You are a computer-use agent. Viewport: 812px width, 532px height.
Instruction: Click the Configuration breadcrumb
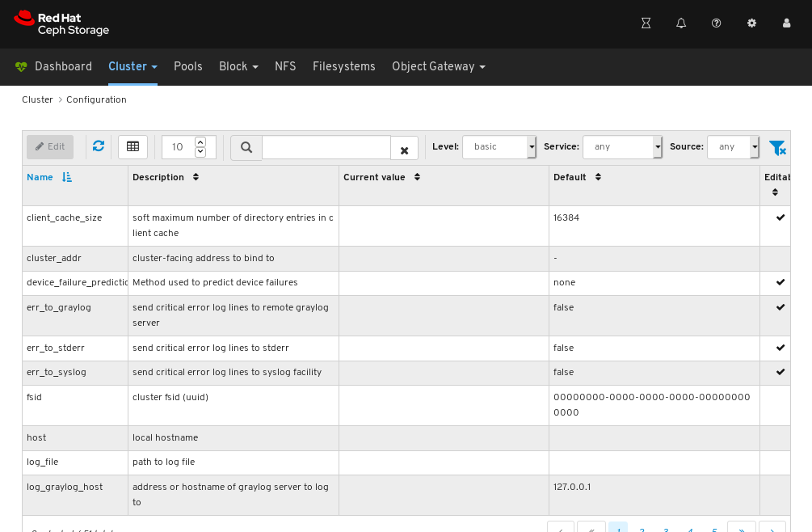coord(96,99)
